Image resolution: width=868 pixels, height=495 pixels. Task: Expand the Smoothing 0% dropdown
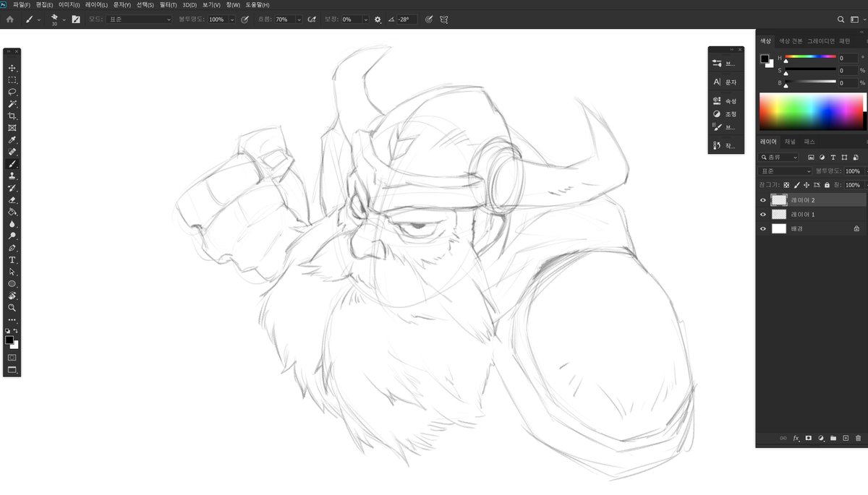[x=365, y=20]
